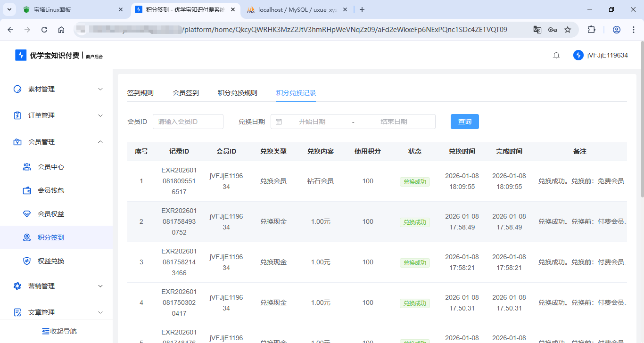Open 权益兑换 shield sidebar item
This screenshot has width=644, height=343.
[50, 261]
